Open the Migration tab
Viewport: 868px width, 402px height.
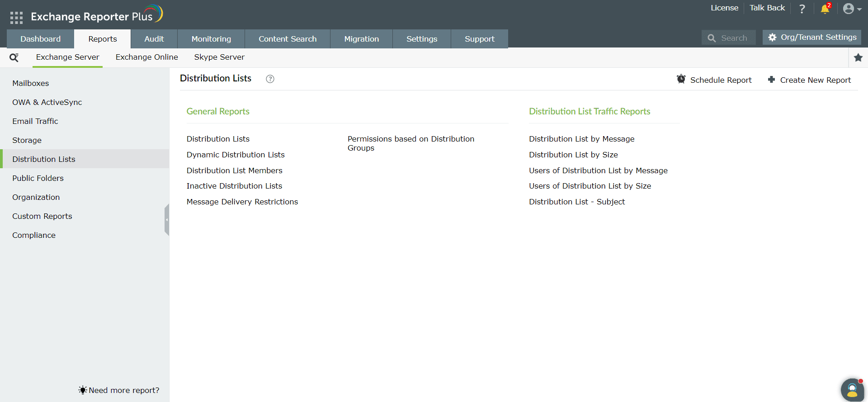362,39
